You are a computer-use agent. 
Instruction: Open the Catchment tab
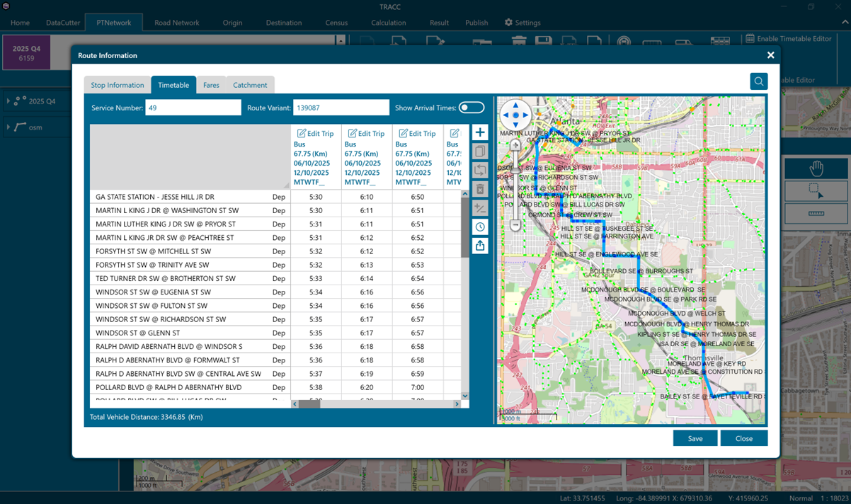[x=250, y=85]
